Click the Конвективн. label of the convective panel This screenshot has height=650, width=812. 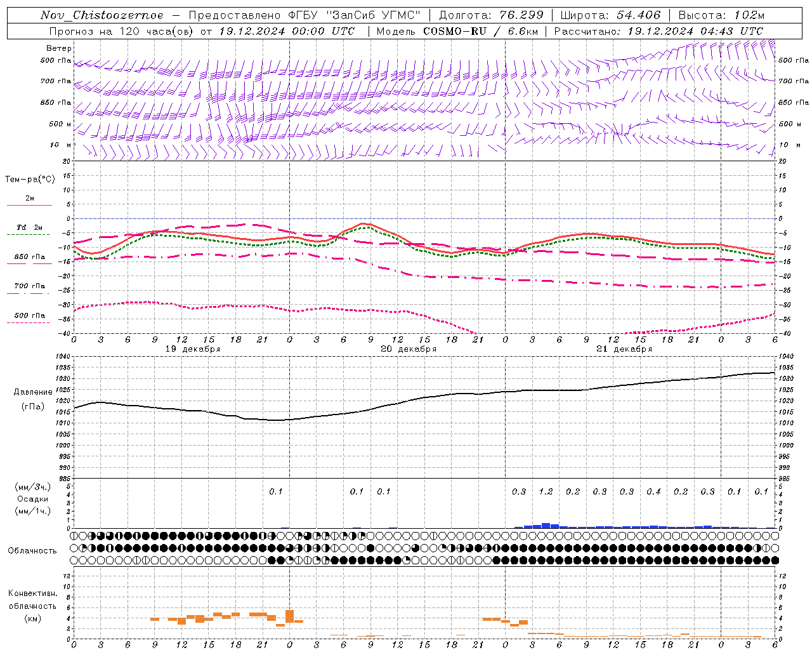32,594
